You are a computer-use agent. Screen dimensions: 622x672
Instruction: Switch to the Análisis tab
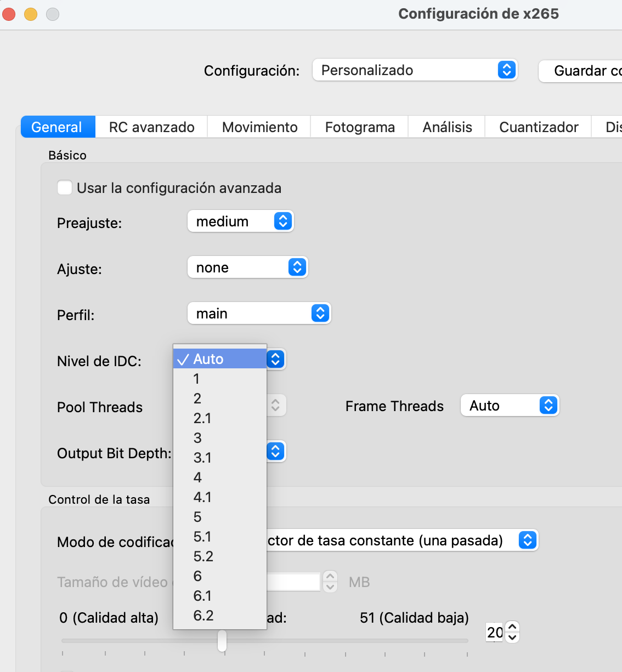447,127
